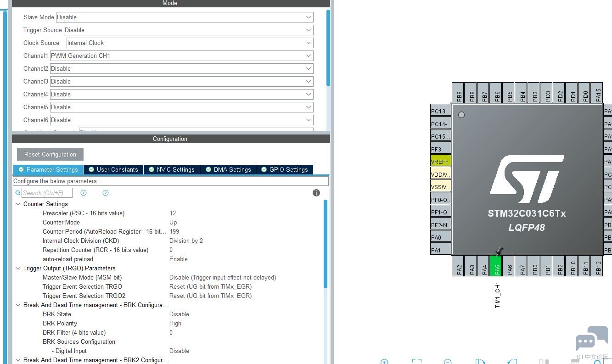Click the PD0 pin on chip

point(584,93)
